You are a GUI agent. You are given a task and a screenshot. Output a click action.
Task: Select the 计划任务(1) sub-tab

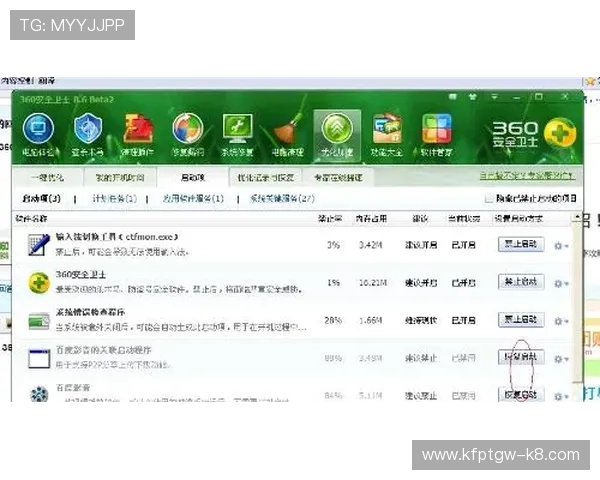pos(114,198)
